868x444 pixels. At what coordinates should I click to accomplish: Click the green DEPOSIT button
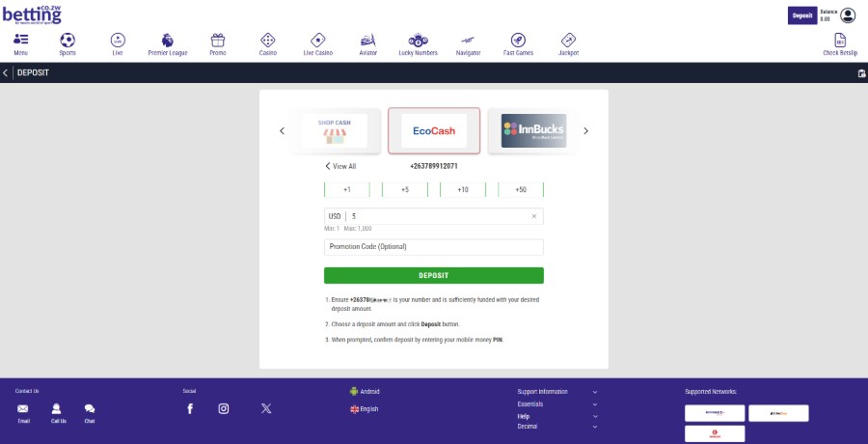[x=434, y=275]
